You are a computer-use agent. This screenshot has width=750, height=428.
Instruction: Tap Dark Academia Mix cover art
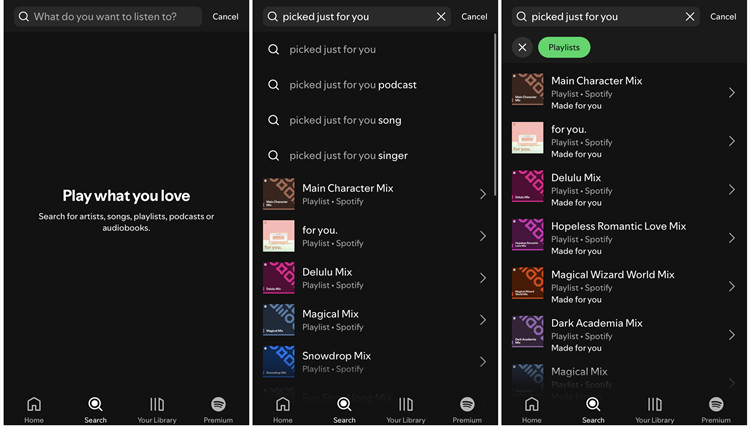(528, 331)
